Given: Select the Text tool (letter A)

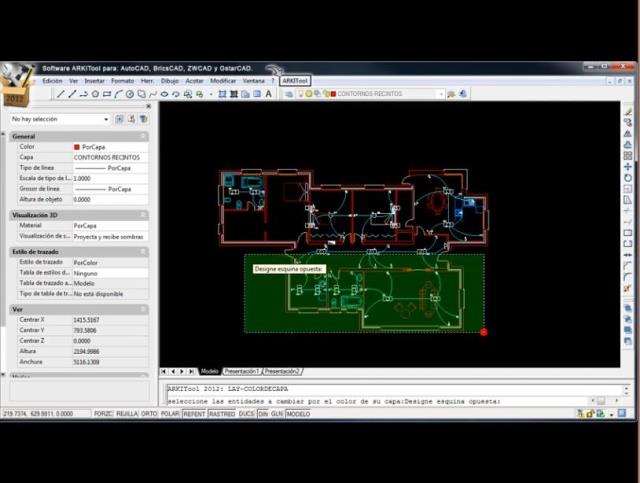Looking at the screenshot, I should [269, 94].
